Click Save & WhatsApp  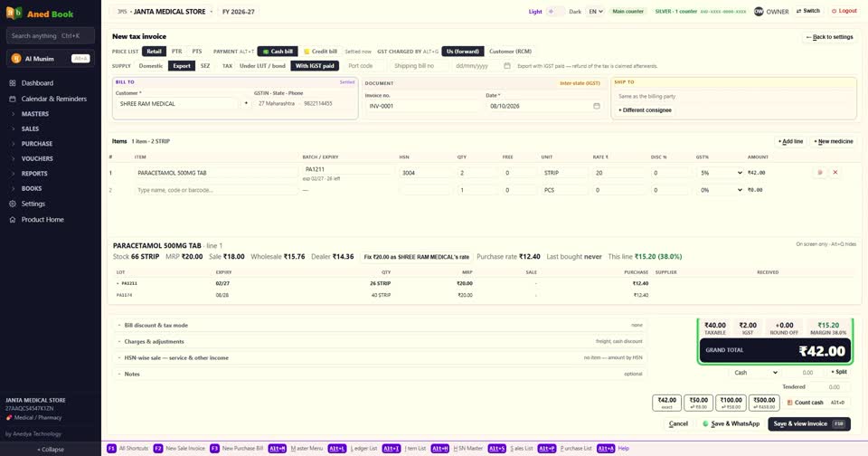tap(731, 423)
